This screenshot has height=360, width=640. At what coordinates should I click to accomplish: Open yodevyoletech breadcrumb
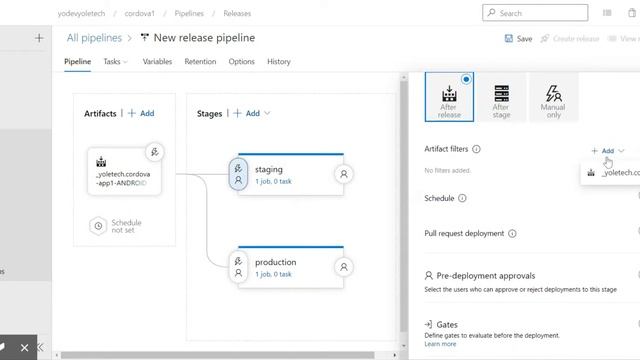81,13
